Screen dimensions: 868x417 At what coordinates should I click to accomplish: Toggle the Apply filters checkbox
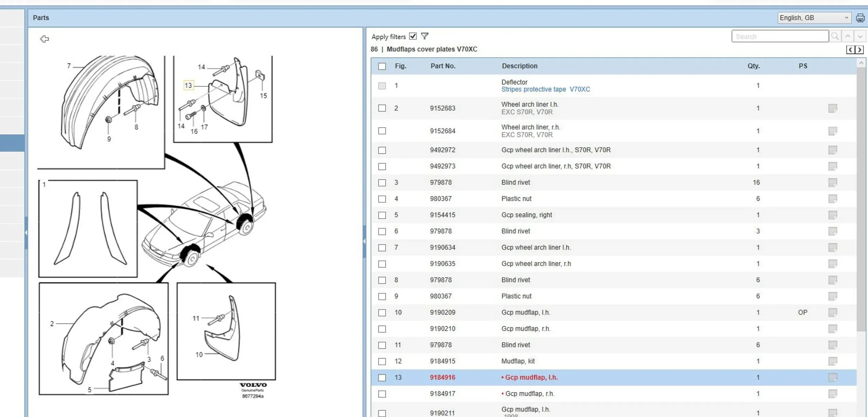[x=413, y=36]
